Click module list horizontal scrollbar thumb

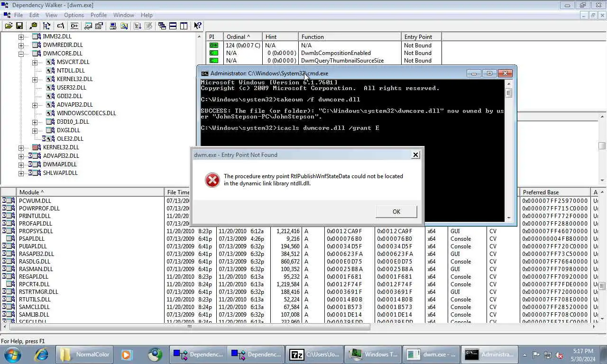click(x=189, y=326)
